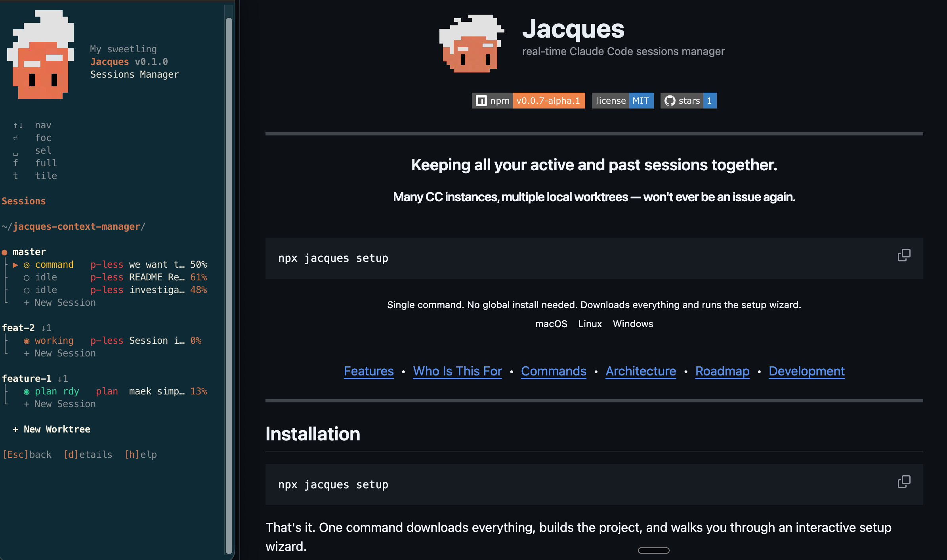
Task: Select the feat-2 worktree row
Action: tap(27, 328)
